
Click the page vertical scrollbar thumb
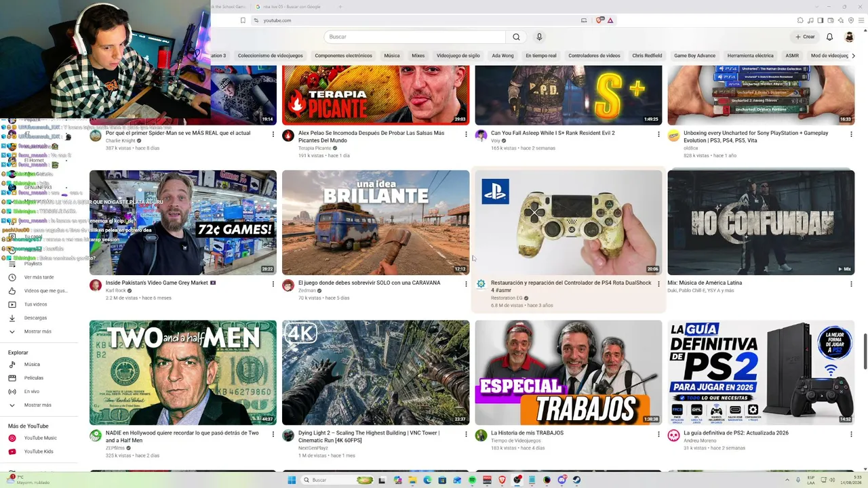pos(865,351)
